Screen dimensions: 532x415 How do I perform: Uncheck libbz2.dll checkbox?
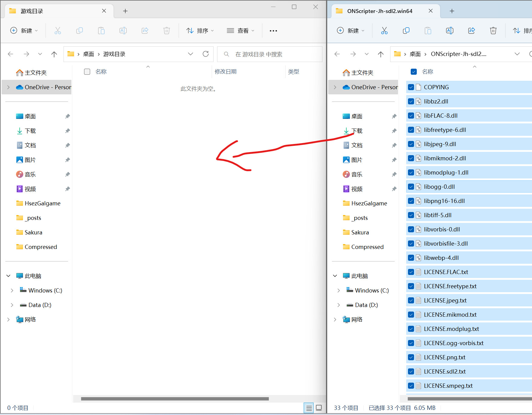point(411,101)
